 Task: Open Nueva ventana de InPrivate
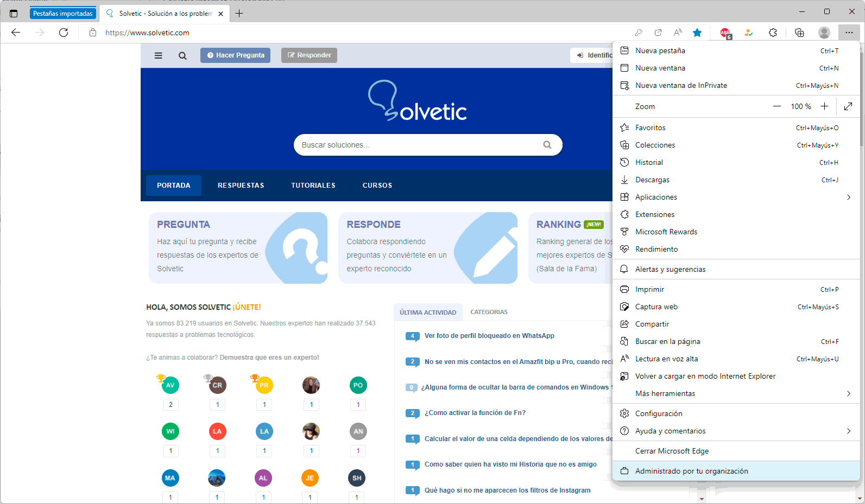click(736, 85)
